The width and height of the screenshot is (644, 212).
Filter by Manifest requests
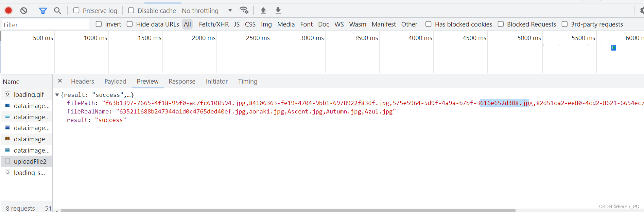(384, 24)
